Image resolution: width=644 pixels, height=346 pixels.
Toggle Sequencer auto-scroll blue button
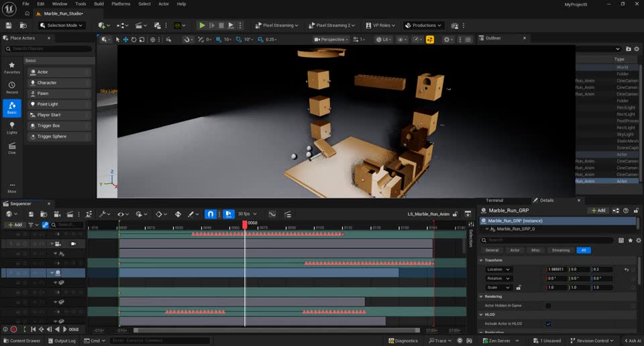click(x=228, y=215)
